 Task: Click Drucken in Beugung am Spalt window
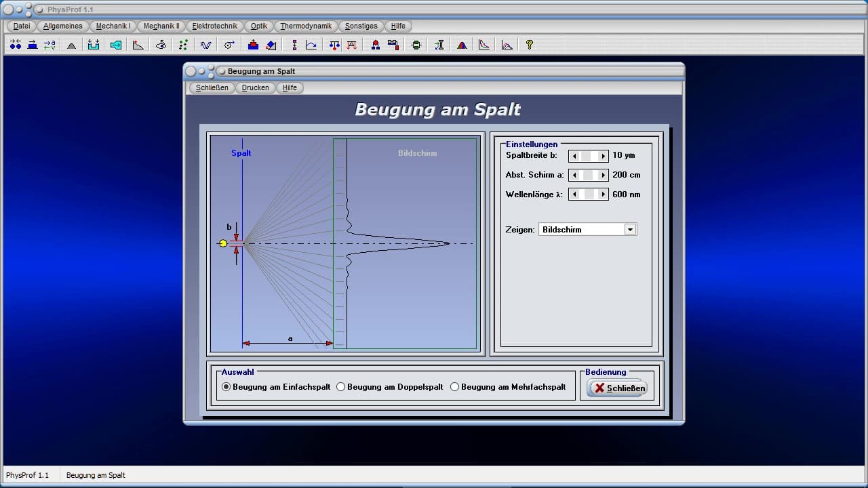click(255, 87)
